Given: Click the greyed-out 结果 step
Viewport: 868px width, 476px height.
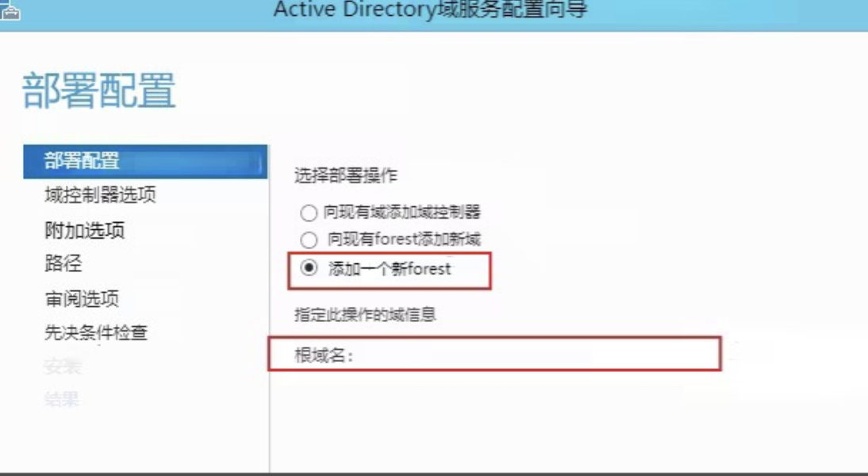Looking at the screenshot, I should click(62, 399).
